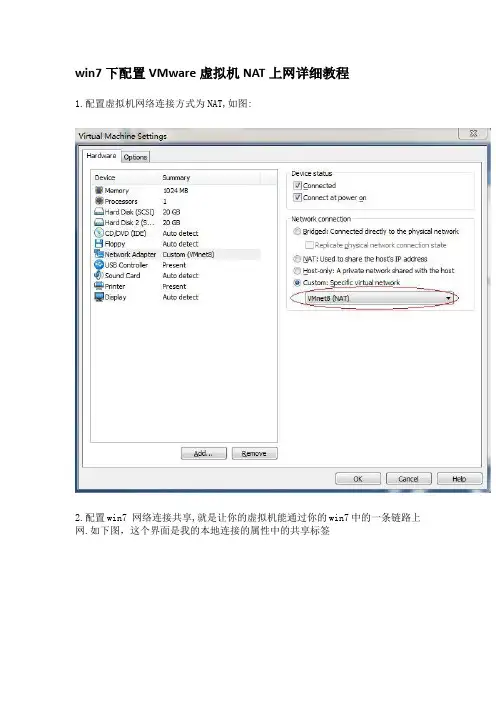Select the CD/DVD (IDE) disc icon
The height and width of the screenshot is (702, 496).
99,233
